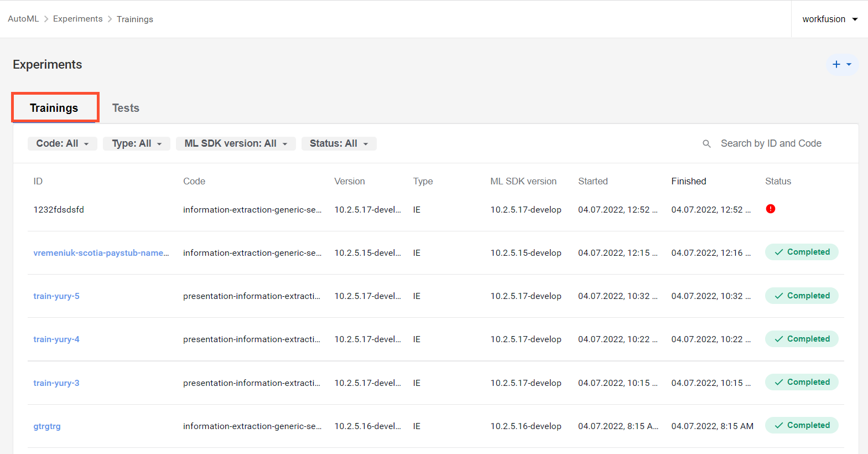
Task: Click the Status column header
Action: pyautogui.click(x=778, y=181)
